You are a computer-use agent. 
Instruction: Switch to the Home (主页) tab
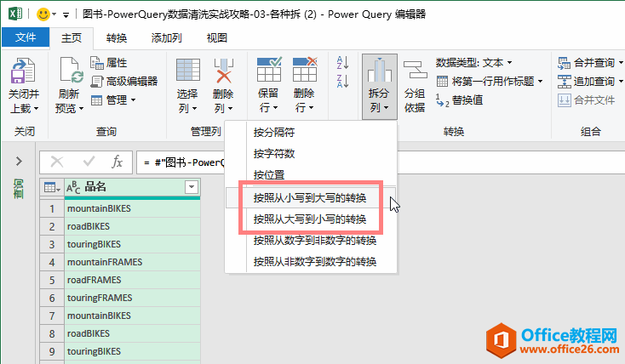72,37
